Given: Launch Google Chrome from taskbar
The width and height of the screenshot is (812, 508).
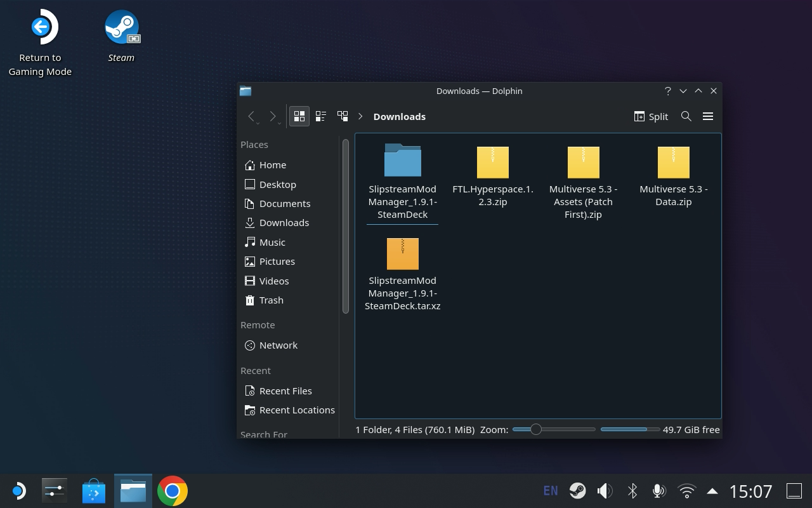Looking at the screenshot, I should [173, 491].
